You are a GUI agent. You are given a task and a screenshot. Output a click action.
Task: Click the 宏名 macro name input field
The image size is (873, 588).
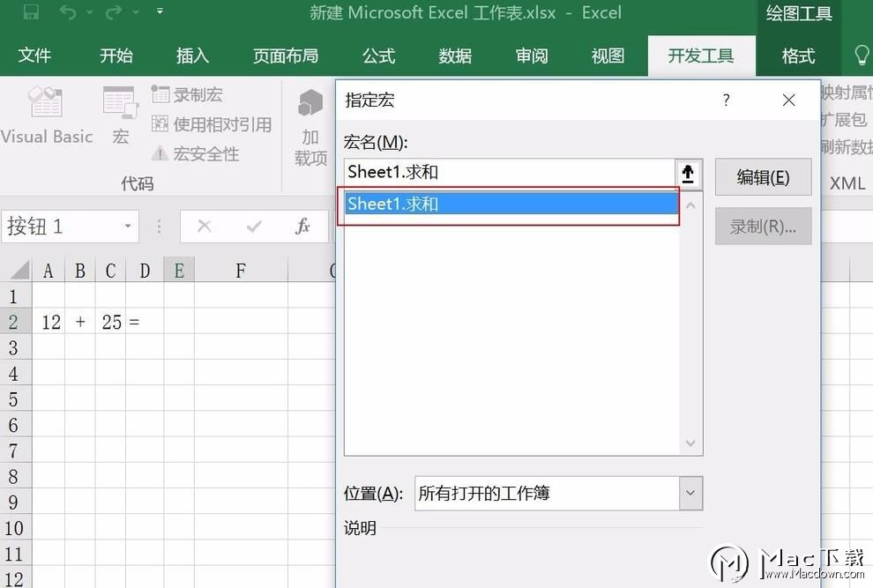tap(510, 173)
